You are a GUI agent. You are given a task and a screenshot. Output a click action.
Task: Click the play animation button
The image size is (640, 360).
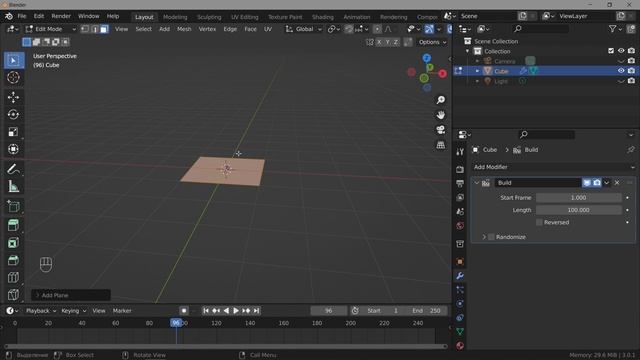click(236, 311)
